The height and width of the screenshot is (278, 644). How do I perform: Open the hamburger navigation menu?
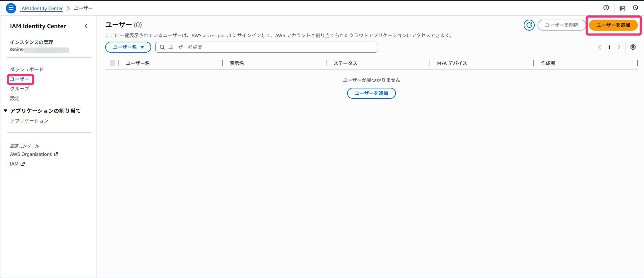click(x=11, y=8)
